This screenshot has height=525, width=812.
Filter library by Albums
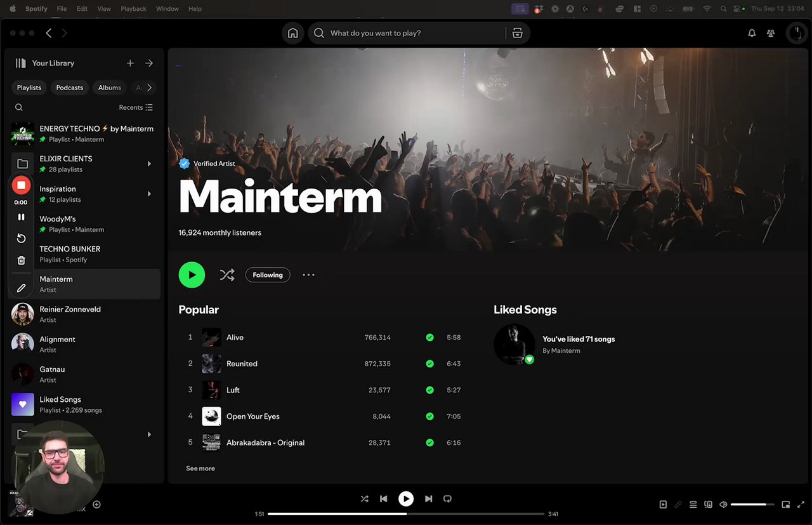point(110,88)
